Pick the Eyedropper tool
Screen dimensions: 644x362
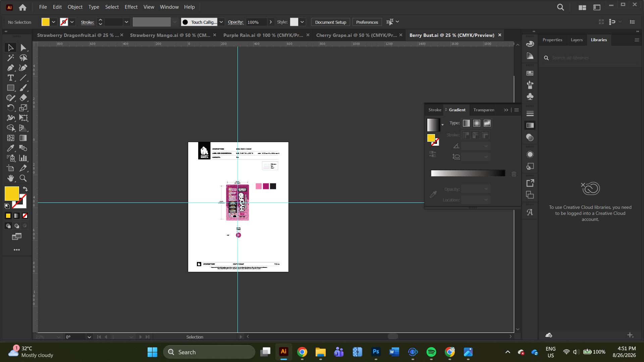10,148
